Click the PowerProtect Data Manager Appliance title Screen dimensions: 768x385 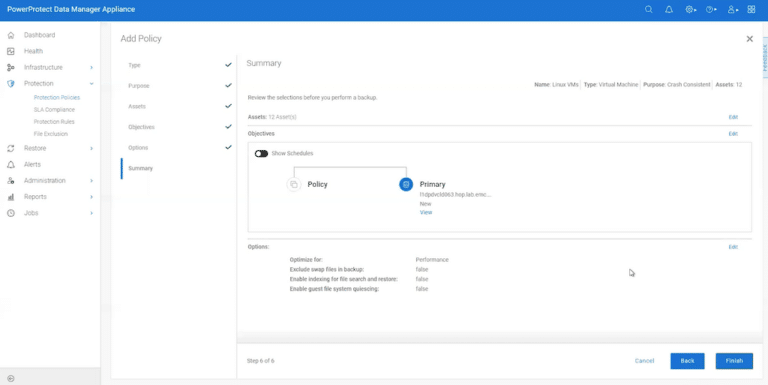coord(71,9)
